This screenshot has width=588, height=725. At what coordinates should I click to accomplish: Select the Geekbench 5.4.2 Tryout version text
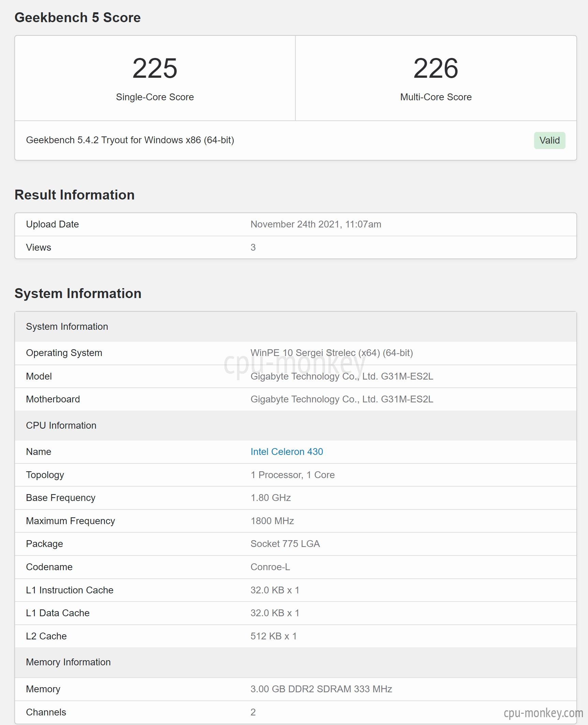coord(130,140)
